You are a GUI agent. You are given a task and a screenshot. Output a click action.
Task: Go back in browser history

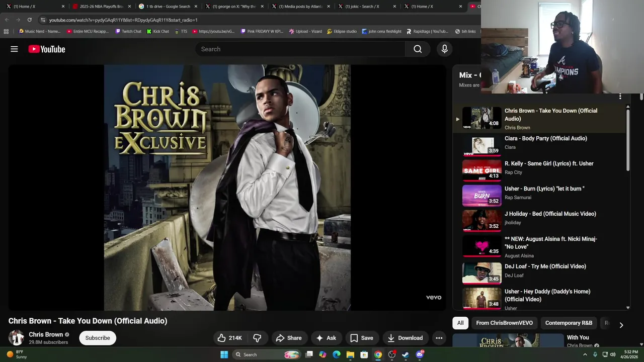click(7, 20)
